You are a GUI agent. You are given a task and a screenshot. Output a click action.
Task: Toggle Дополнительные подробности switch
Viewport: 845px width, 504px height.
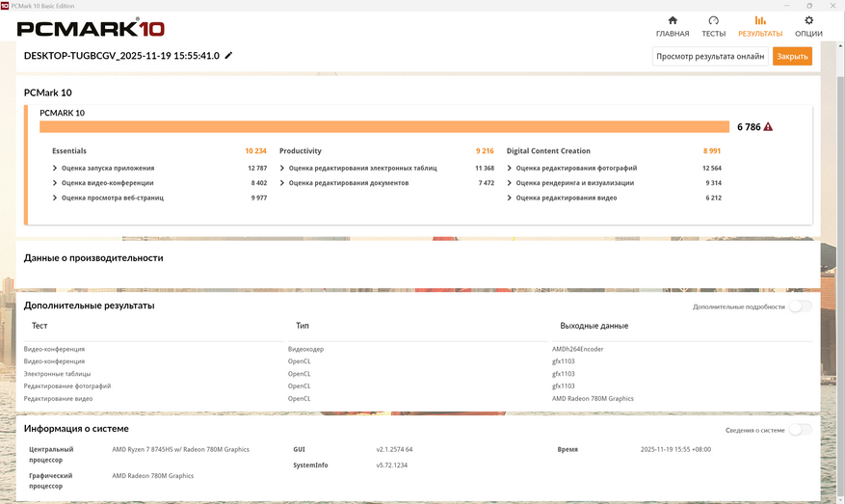(801, 306)
